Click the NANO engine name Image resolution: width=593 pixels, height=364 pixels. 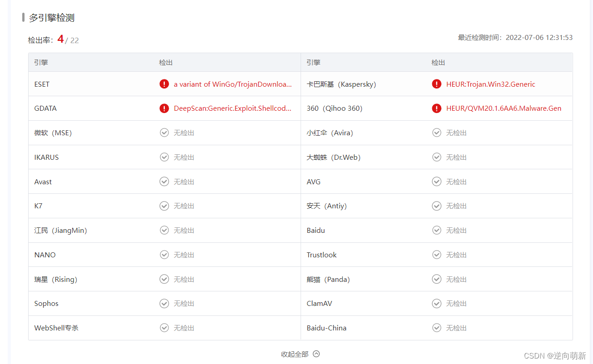click(45, 255)
